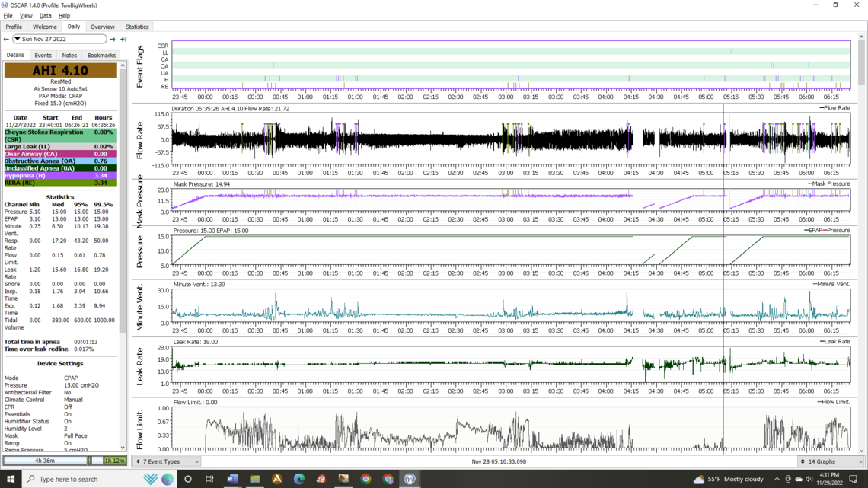Open the Statistics tab

coord(137,27)
